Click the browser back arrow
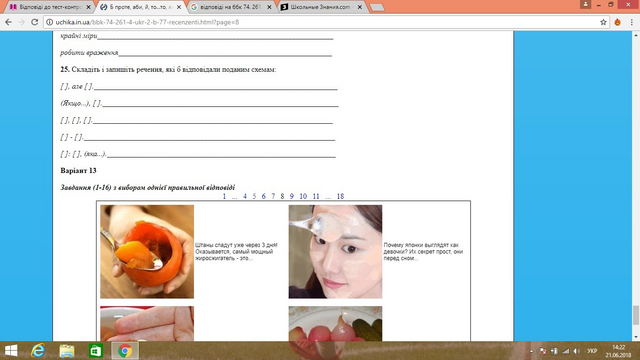The height and width of the screenshot is (360, 640). [8, 22]
